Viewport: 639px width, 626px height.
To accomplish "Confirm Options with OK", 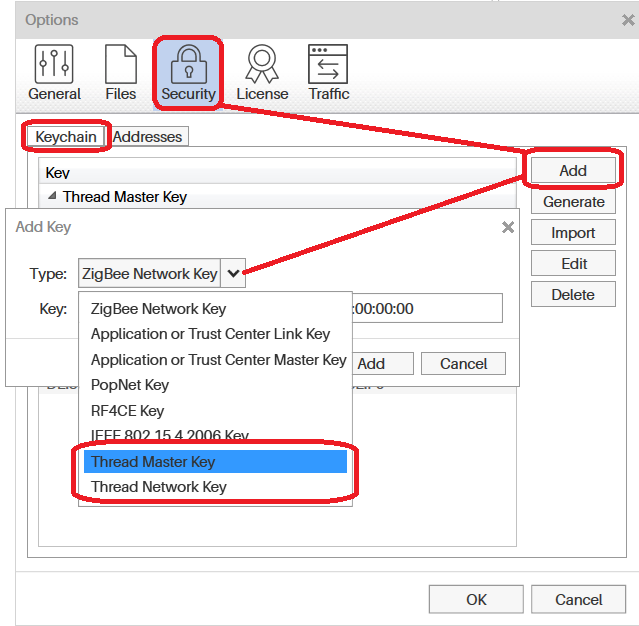I will click(476, 600).
